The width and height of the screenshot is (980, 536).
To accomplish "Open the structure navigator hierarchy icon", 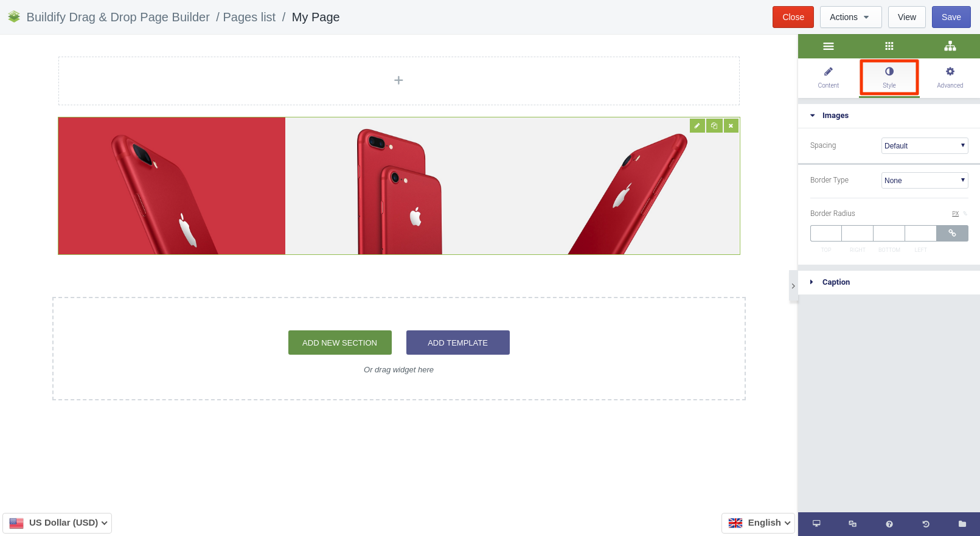I will (950, 46).
